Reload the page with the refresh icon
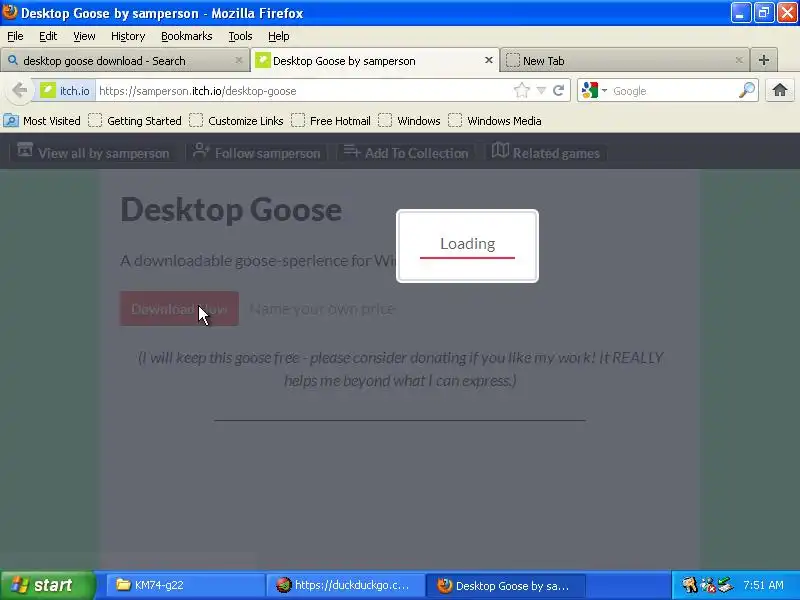 [559, 91]
